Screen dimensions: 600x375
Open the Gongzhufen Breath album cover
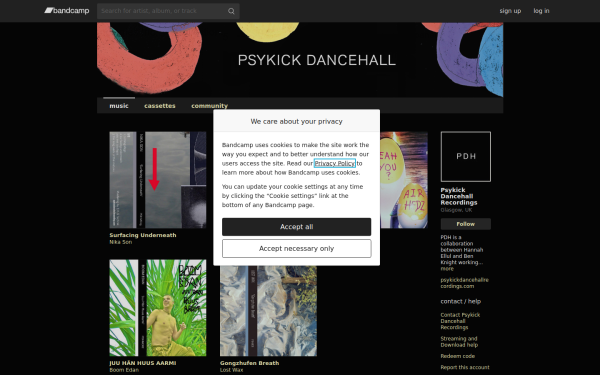(x=268, y=311)
